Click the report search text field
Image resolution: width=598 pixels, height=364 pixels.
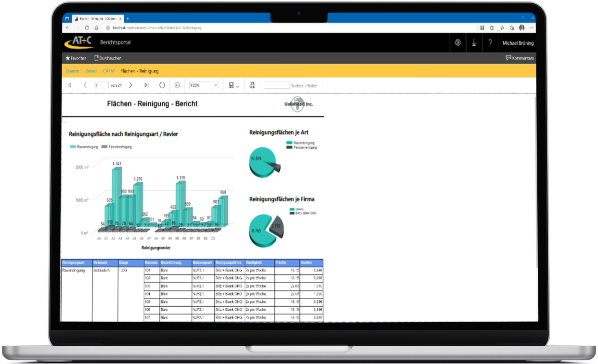277,85
